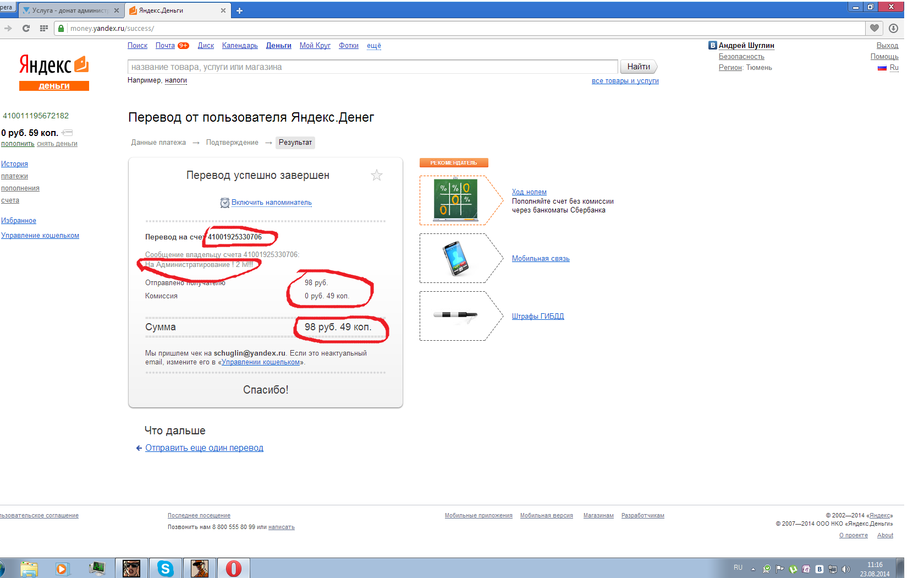Open the media player taskbar icon
Viewport: 924px width, 578px height.
(x=63, y=569)
